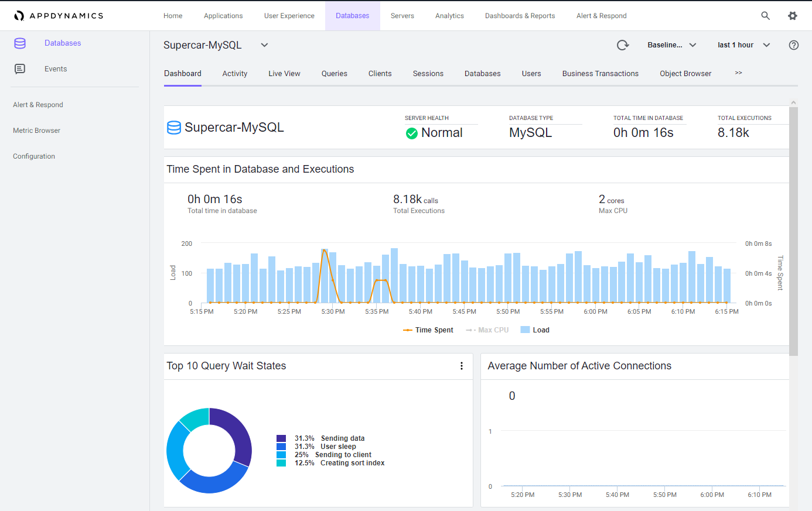Switch to the Business Transactions tab
The image size is (812, 511).
(x=601, y=74)
